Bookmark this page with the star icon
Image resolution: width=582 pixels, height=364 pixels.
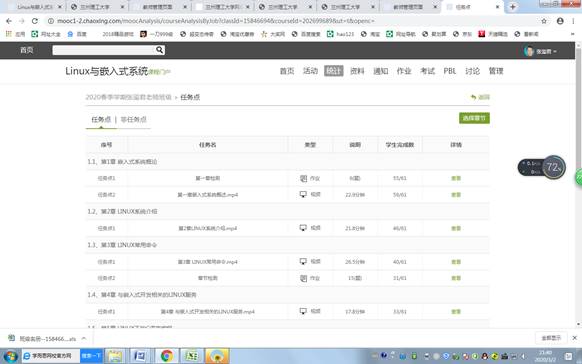coord(544,21)
